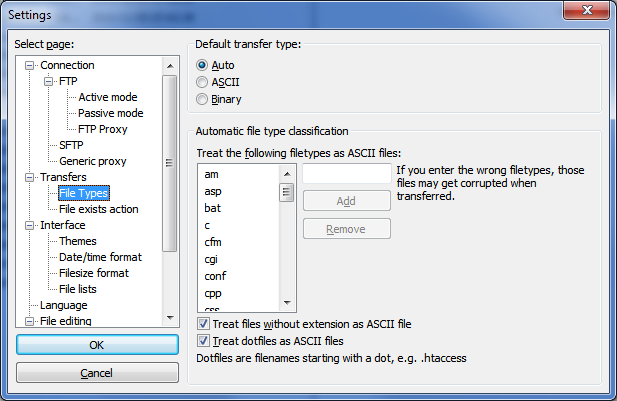Go to the File exists action page
Viewport: 617px width, 401px height.
click(98, 209)
